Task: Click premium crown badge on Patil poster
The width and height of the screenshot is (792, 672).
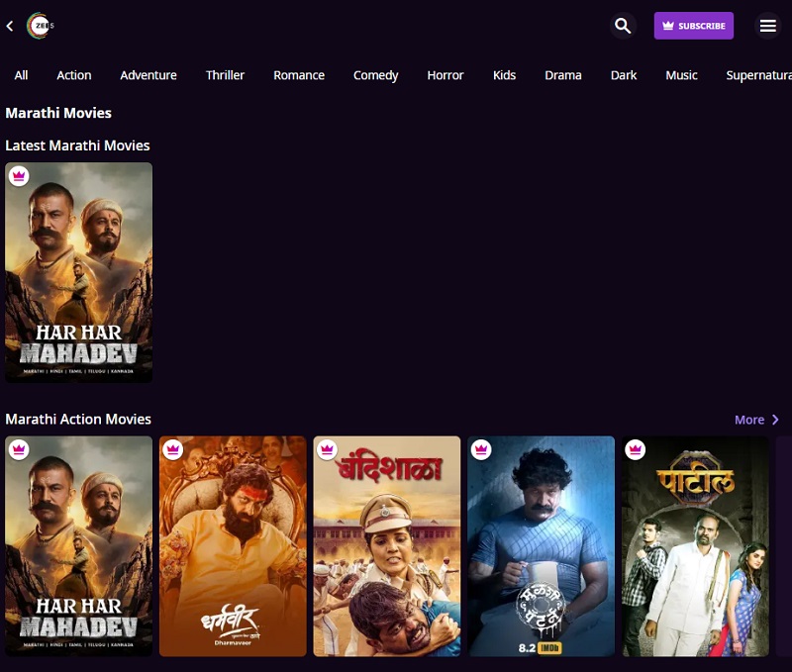Action: tap(636, 450)
